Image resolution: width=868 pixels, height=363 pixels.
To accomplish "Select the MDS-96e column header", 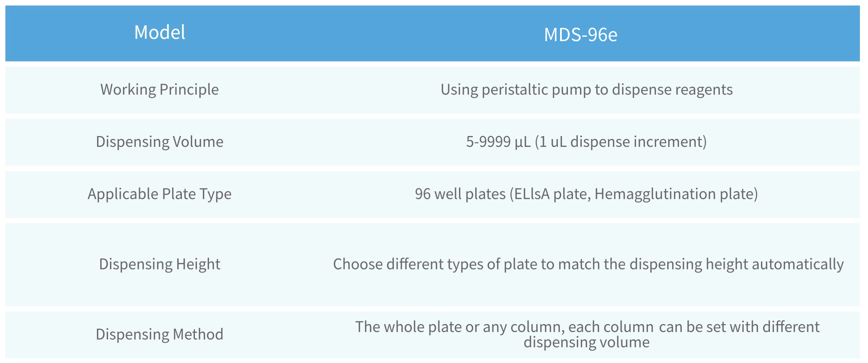I will [x=580, y=35].
